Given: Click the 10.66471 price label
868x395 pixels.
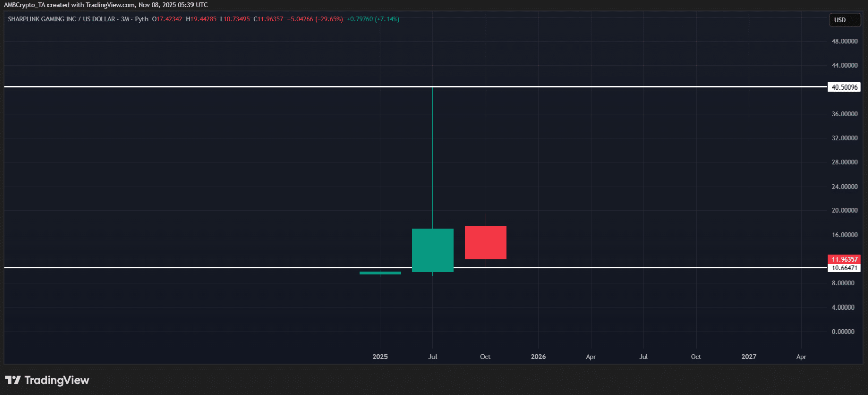Looking at the screenshot, I should (844, 268).
